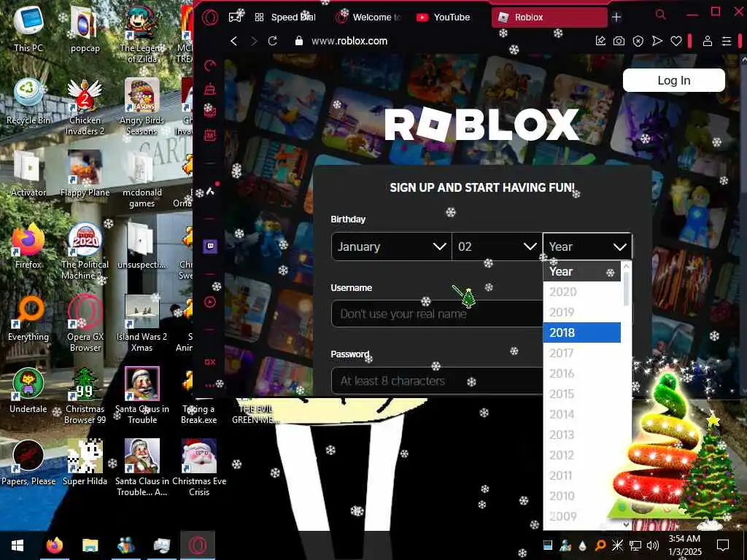Image resolution: width=747 pixels, height=560 pixels.
Task: Open the ad blocker shield icon
Action: (x=638, y=41)
